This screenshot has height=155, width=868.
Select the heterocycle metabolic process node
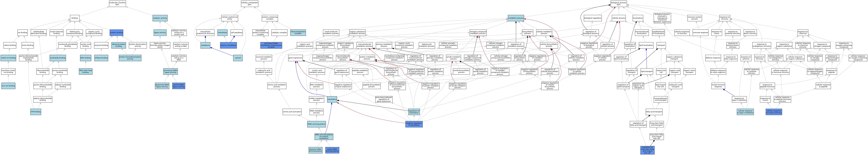pyautogui.click(x=427, y=45)
